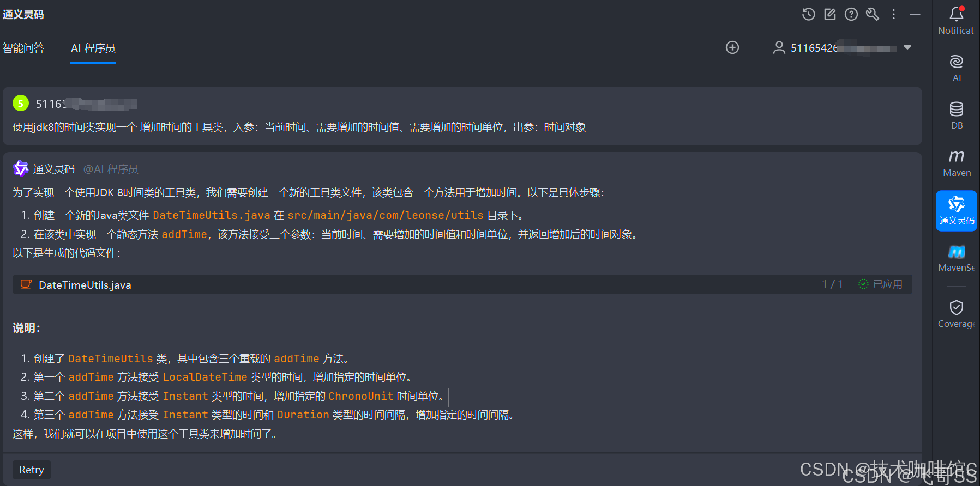The width and height of the screenshot is (980, 486).
Task: Open the Maven tool window
Action: tap(957, 163)
